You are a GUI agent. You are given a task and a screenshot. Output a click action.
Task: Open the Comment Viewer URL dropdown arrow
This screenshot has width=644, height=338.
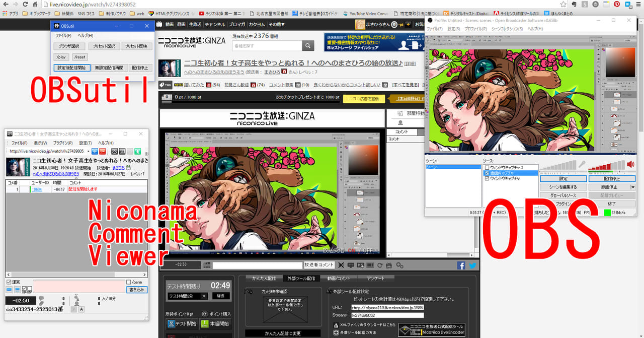89,151
